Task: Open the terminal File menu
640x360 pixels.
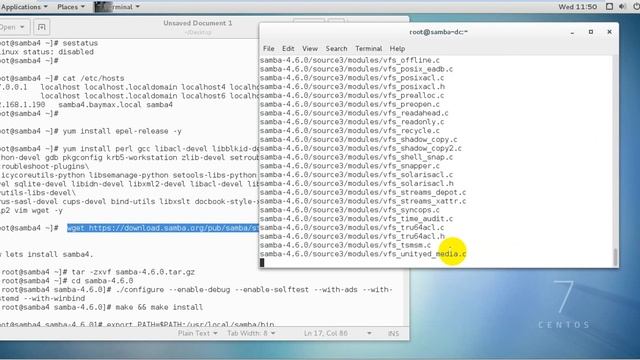Action: click(269, 49)
